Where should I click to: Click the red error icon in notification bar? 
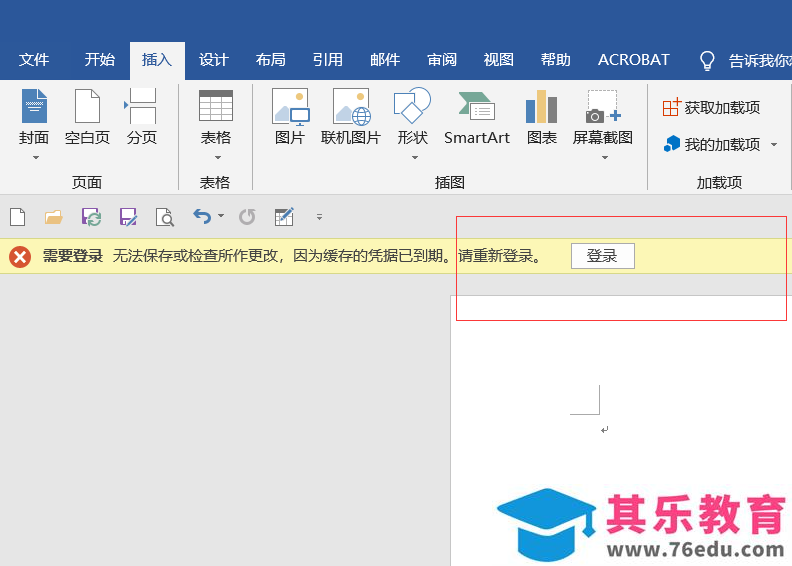tap(20, 256)
